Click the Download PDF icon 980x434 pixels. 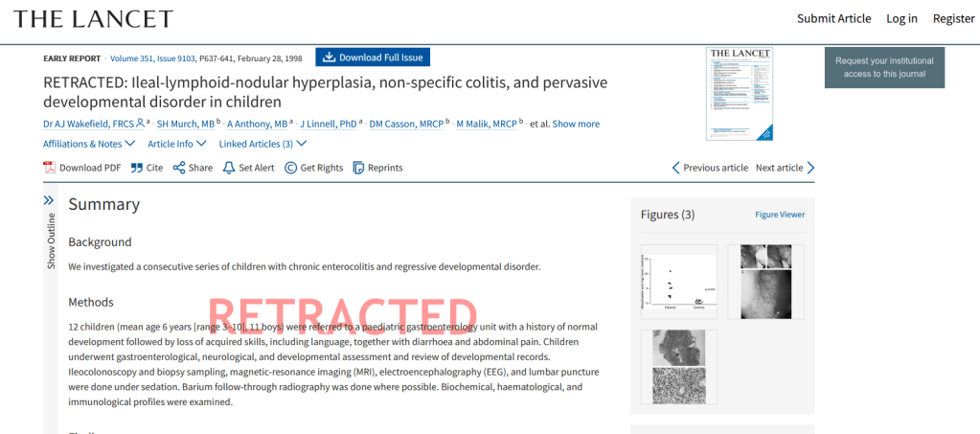(50, 168)
